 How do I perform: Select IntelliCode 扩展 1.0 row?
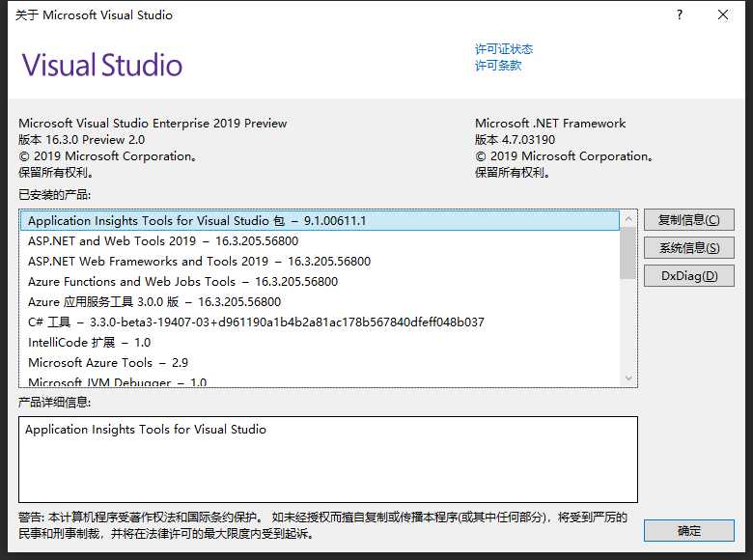[320, 343]
